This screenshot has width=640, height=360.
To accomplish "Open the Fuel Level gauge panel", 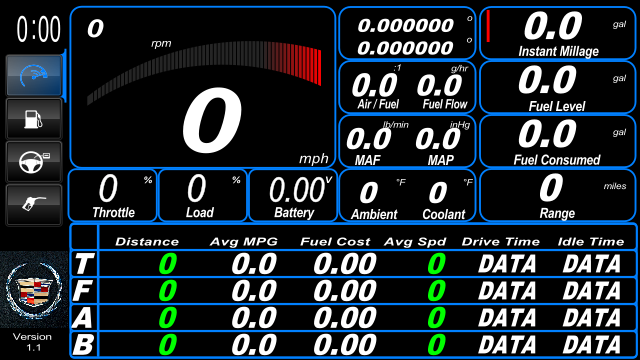I will pos(558,87).
